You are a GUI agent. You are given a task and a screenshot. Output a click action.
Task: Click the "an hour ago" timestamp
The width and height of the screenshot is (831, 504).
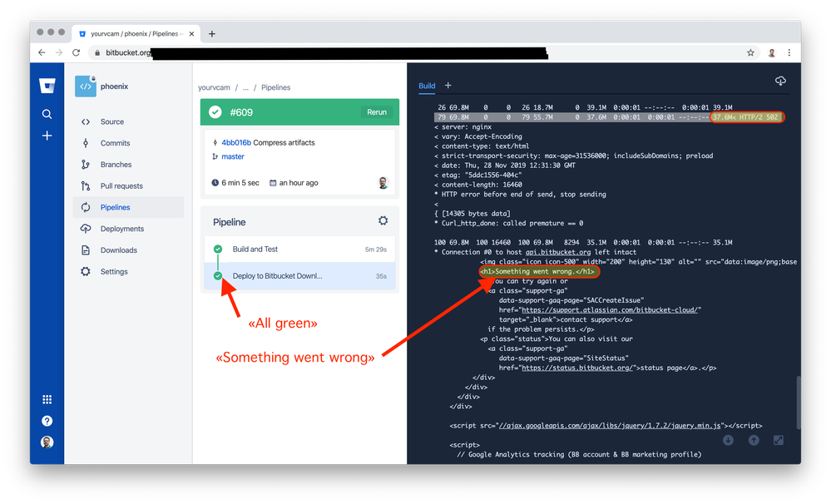click(299, 183)
